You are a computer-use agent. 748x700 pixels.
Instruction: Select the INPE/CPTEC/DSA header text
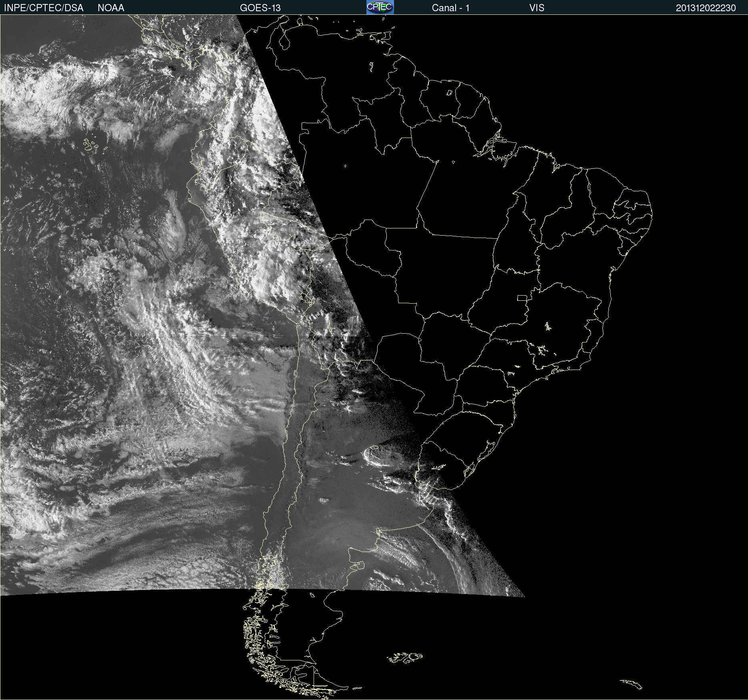(44, 8)
